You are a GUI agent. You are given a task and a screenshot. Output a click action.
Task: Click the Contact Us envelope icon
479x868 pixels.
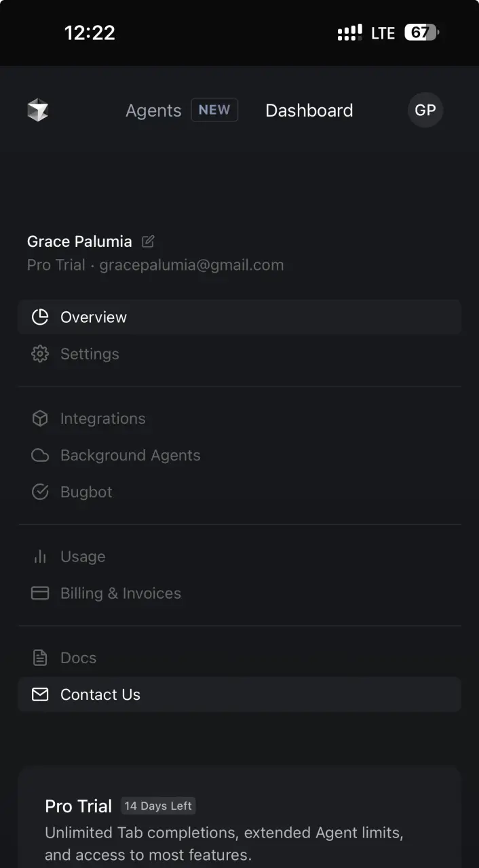[x=40, y=694]
